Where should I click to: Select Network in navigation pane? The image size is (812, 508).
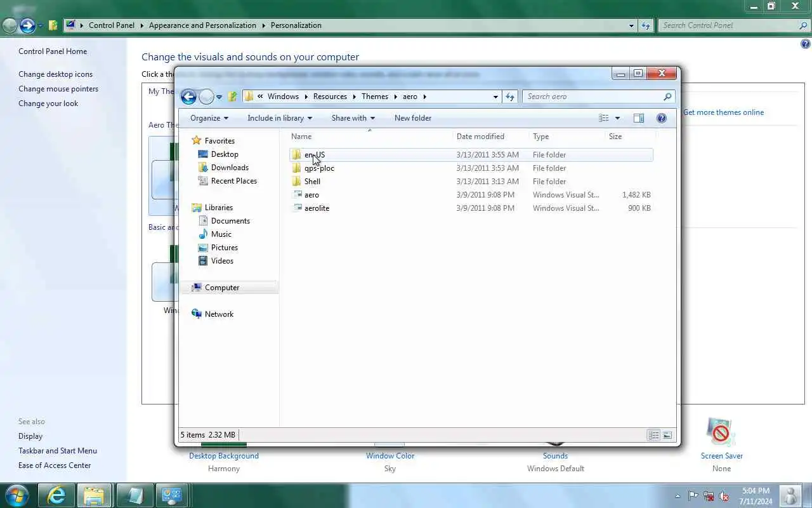point(219,314)
